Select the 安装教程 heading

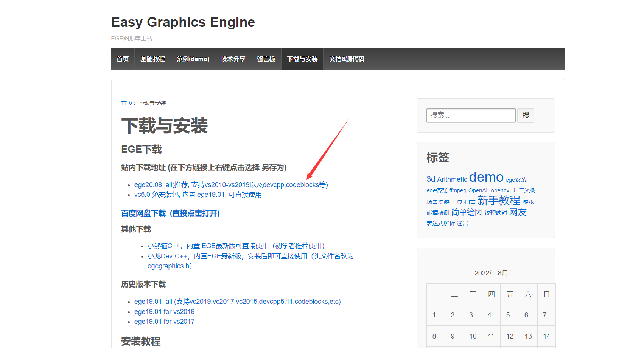click(x=141, y=342)
